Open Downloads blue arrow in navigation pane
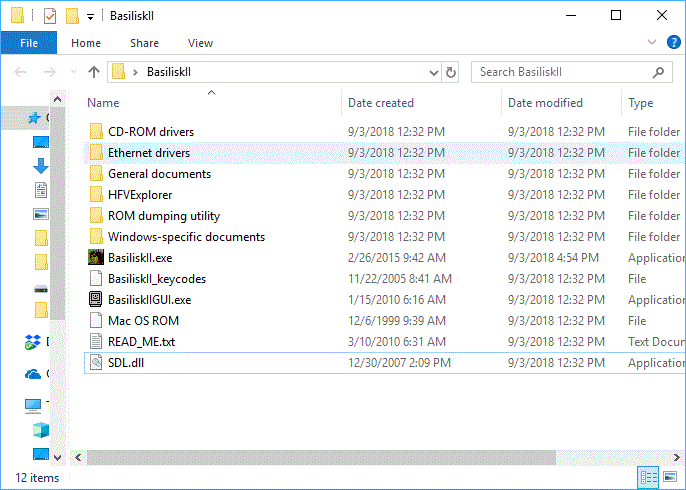The height and width of the screenshot is (490, 686). [41, 166]
